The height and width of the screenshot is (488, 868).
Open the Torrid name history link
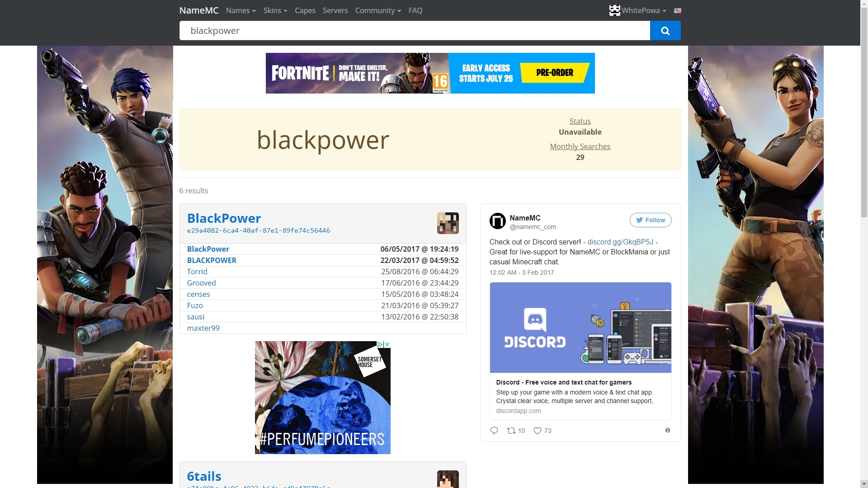tap(197, 272)
